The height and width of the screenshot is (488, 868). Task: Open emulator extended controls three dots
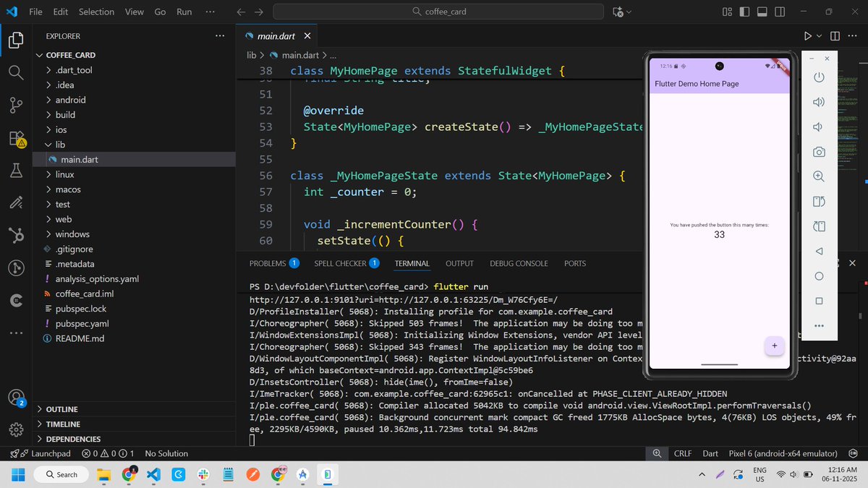click(x=819, y=326)
